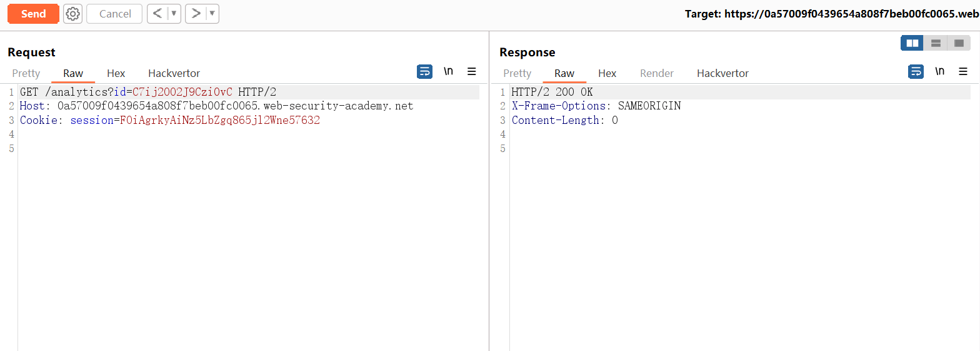Toggle word wrap icon in Request panel
The height and width of the screenshot is (351, 980).
pyautogui.click(x=424, y=71)
